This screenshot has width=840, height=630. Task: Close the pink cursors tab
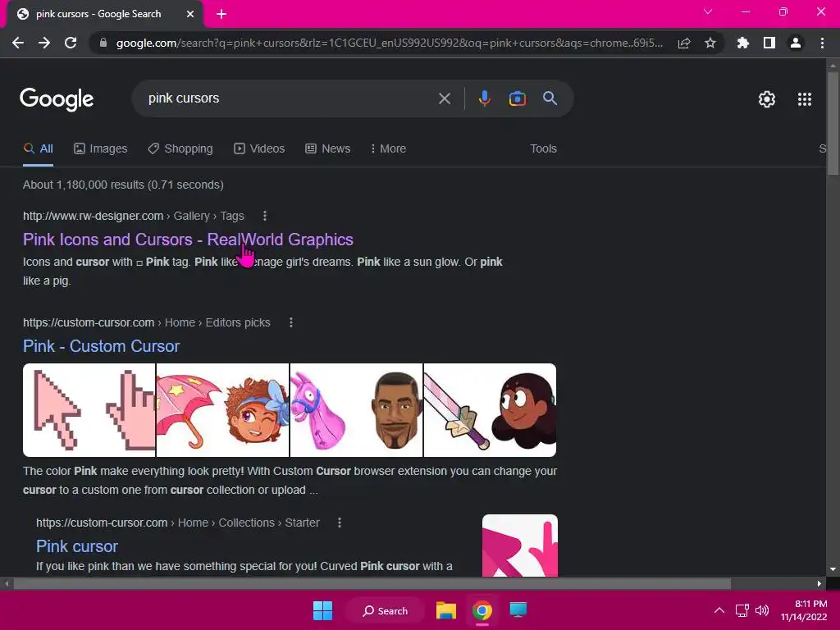coord(190,15)
